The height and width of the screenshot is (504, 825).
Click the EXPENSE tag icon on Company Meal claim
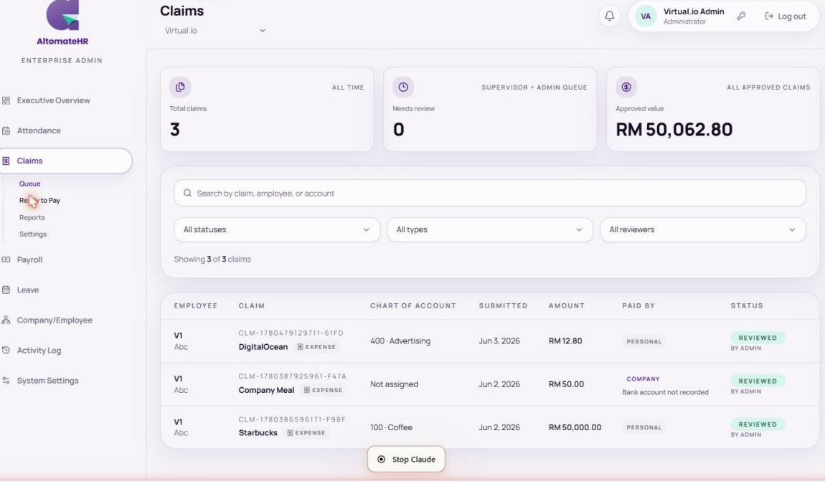coord(307,390)
